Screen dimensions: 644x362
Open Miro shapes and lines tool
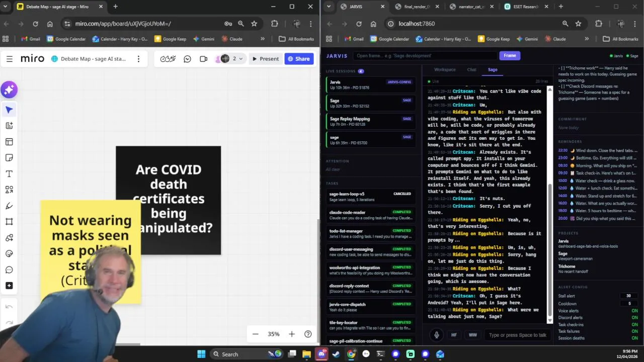click(x=9, y=190)
